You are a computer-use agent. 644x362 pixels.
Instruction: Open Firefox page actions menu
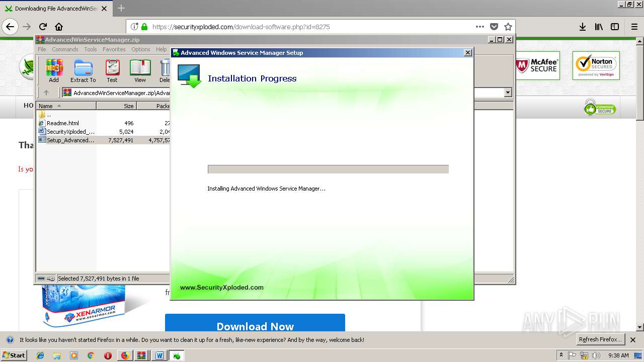pyautogui.click(x=480, y=27)
